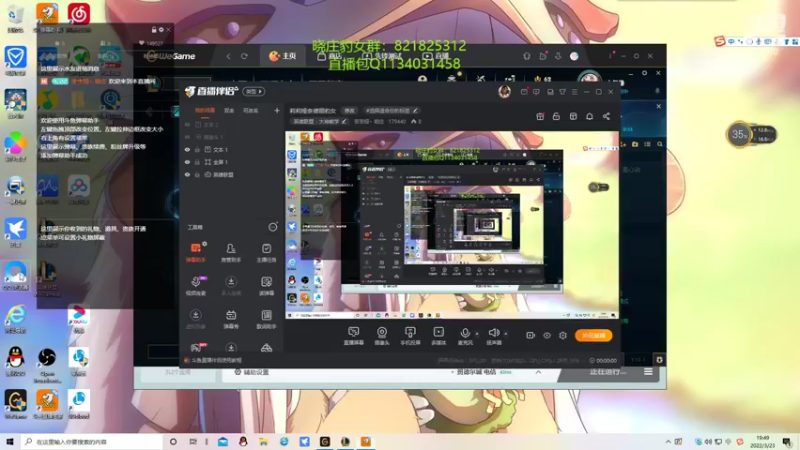This screenshot has width=800, height=450.
Task: Open the 弹幕助手 tool in the toolbox
Action: pyautogui.click(x=195, y=252)
